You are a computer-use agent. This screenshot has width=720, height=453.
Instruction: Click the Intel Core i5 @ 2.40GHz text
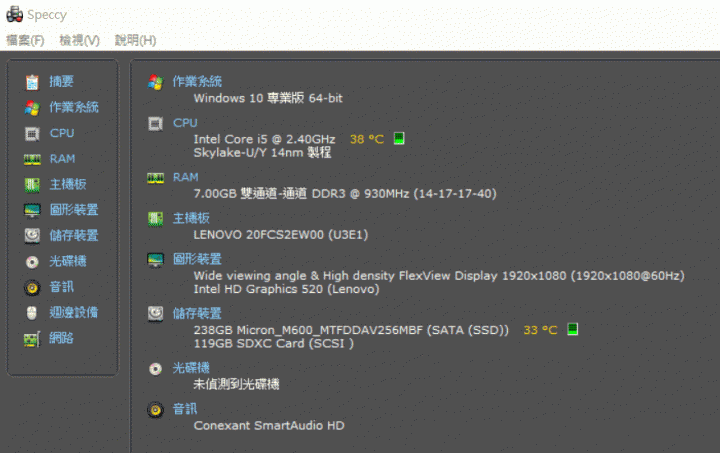coord(264,139)
